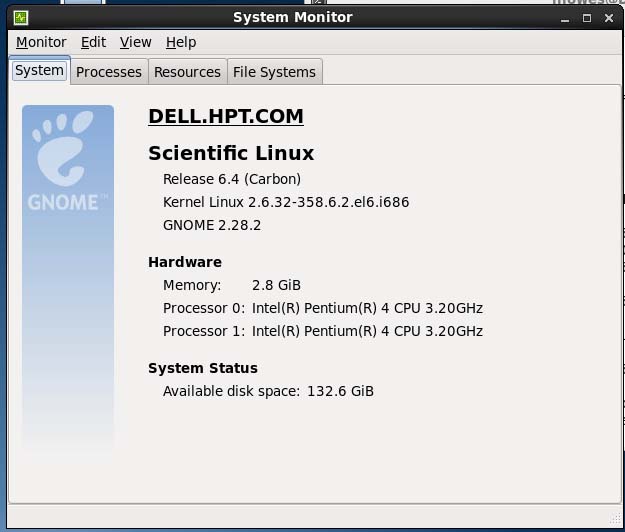
Task: Maximize the System Monitor window
Action: (587, 18)
